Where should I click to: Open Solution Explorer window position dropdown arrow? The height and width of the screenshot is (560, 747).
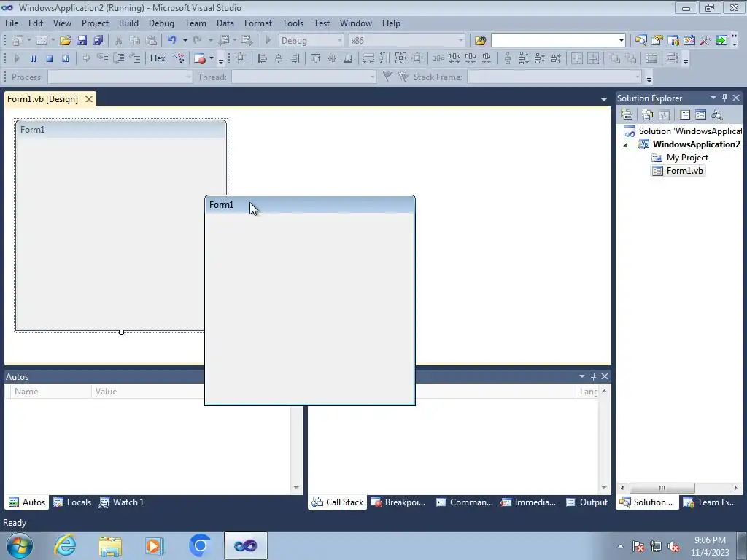[x=713, y=98]
